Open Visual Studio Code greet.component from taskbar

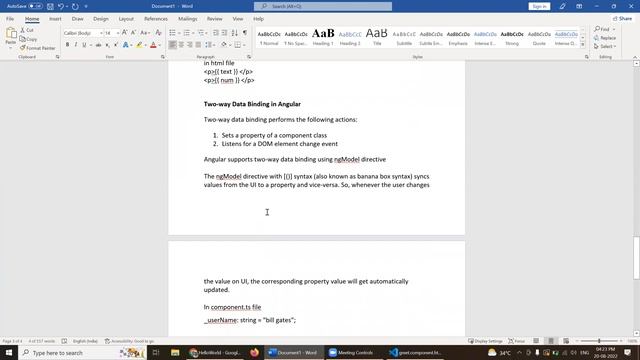pos(416,352)
